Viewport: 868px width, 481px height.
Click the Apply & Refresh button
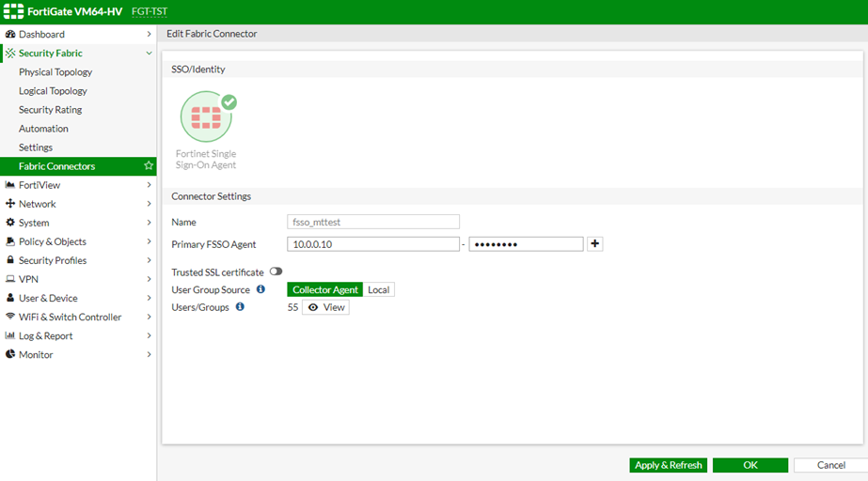tap(668, 465)
